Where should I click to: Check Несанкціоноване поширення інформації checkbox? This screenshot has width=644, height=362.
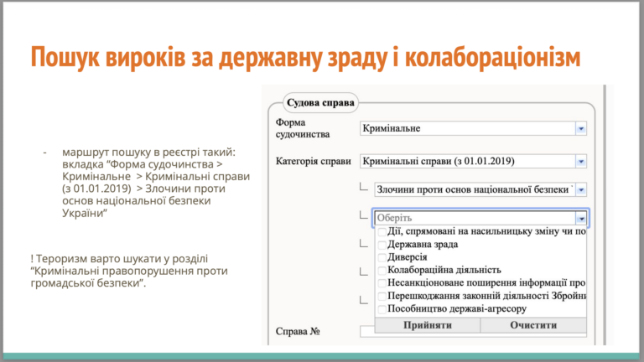click(x=382, y=283)
